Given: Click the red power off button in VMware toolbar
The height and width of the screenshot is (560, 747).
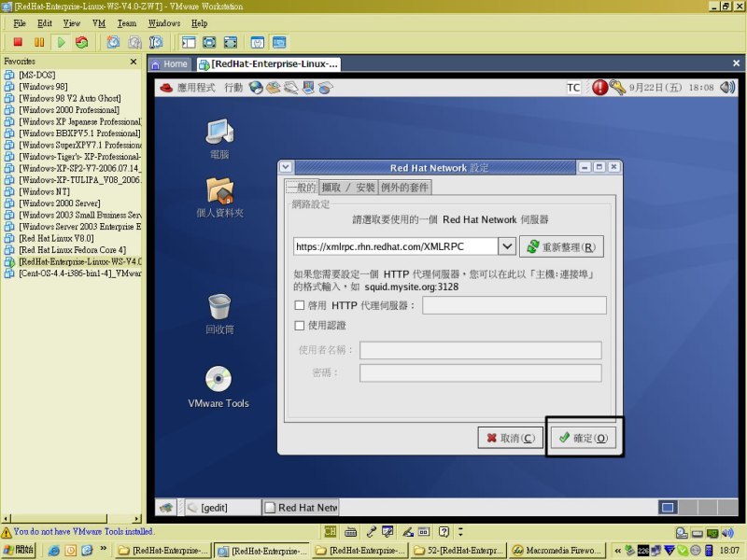Looking at the screenshot, I should point(18,42).
